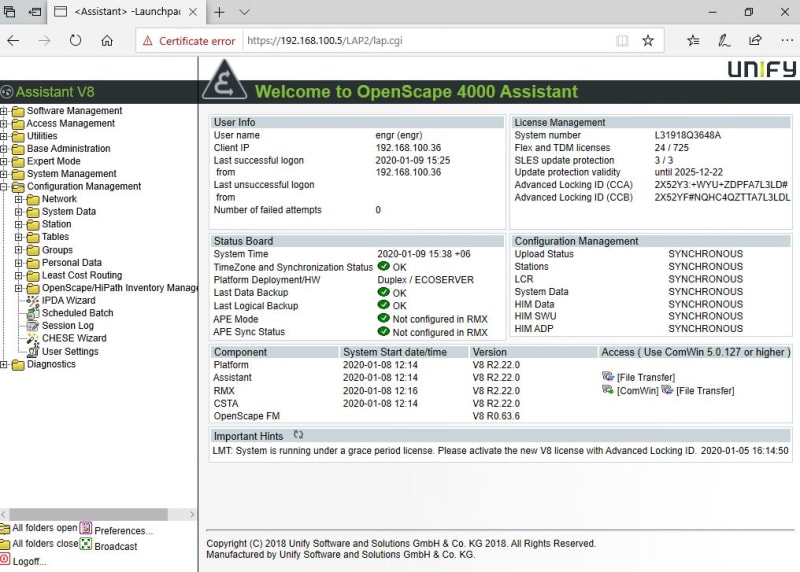Go to the browser home page
Viewport: 800px width, 572px height.
click(107, 40)
